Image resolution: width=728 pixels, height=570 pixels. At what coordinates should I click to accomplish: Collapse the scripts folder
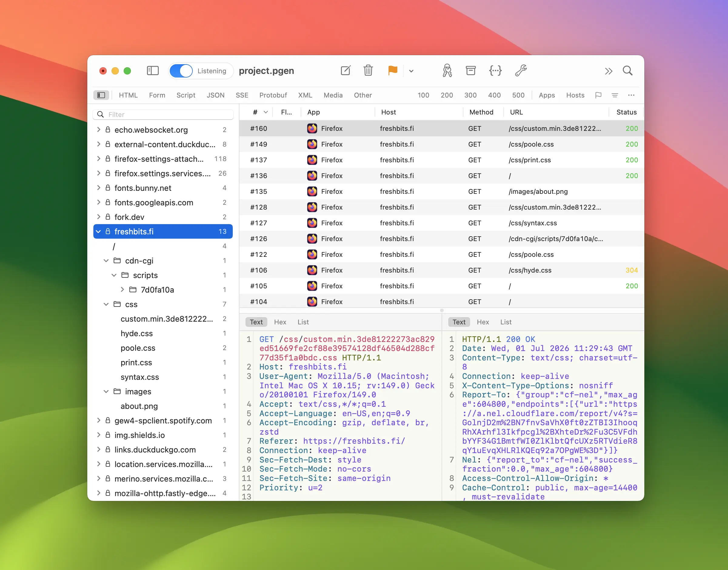click(114, 275)
